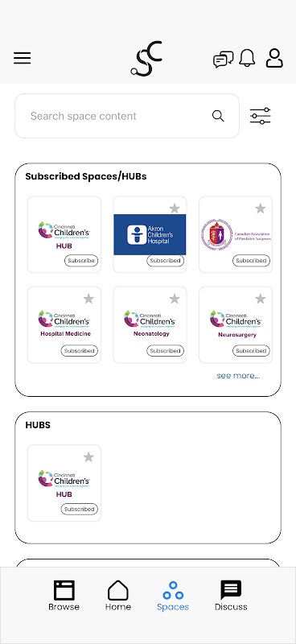This screenshot has height=644, width=296.
Task: Select the Spaces tab
Action: (x=173, y=596)
